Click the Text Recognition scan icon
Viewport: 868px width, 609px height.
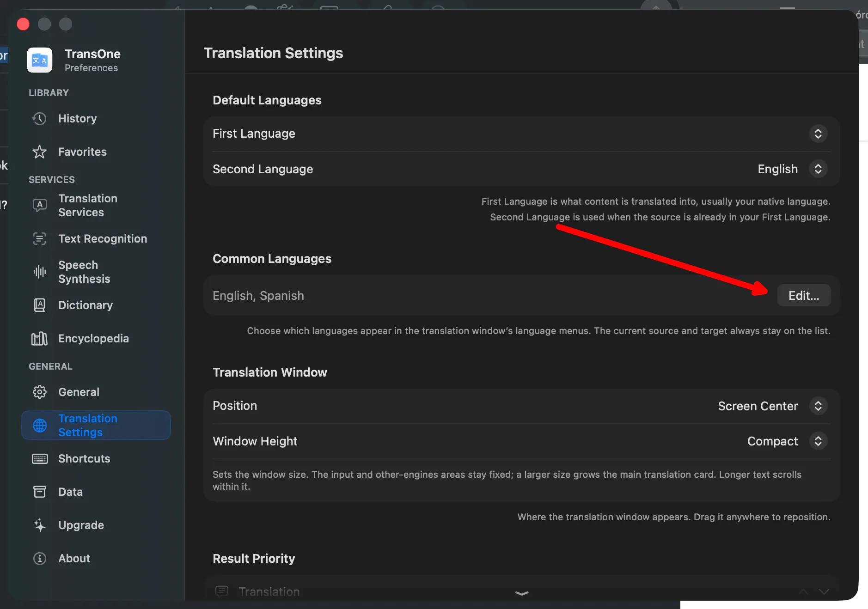click(x=40, y=239)
